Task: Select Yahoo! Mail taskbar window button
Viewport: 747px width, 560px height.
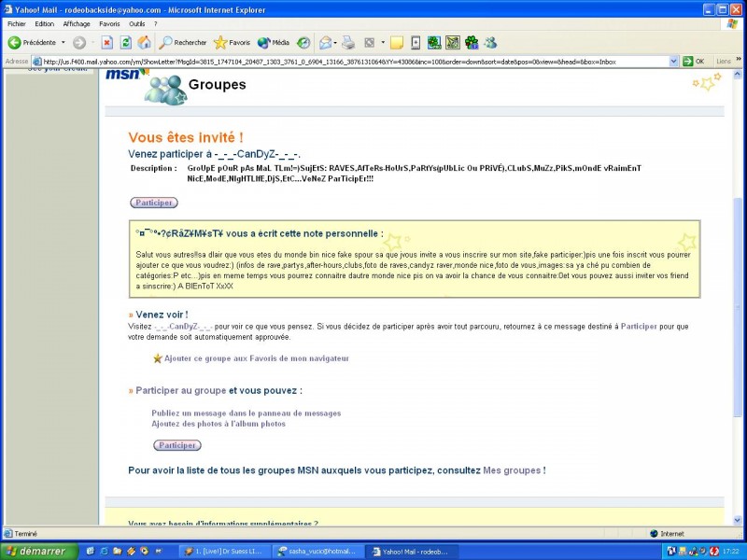Action: tap(413, 552)
